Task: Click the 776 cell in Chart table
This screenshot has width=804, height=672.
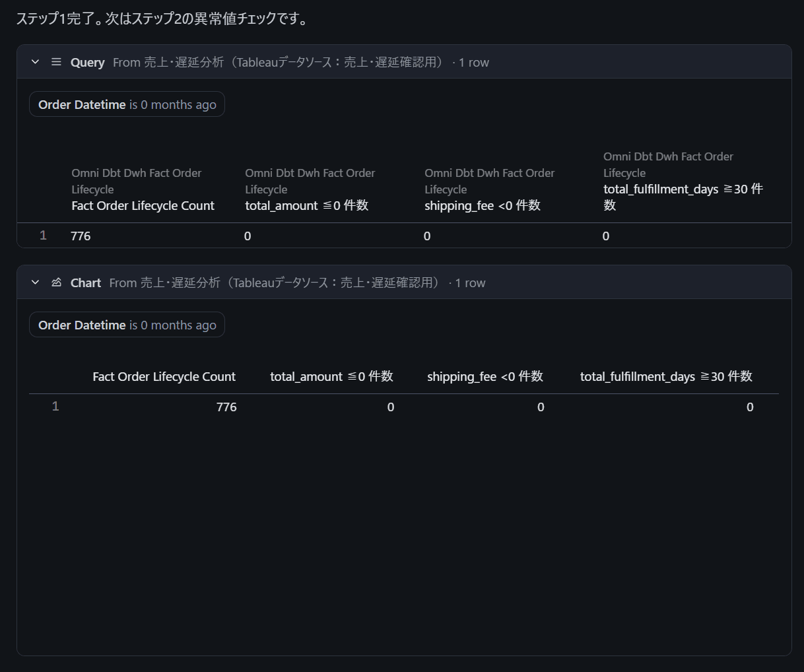Action: point(226,407)
